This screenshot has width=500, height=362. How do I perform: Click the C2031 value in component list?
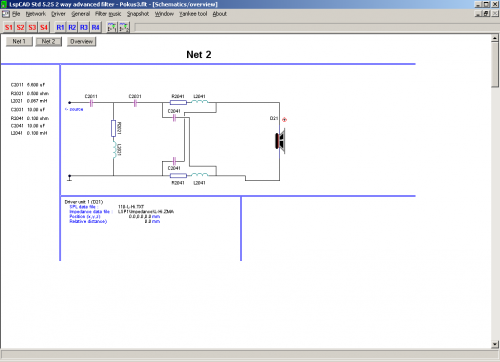(36, 109)
